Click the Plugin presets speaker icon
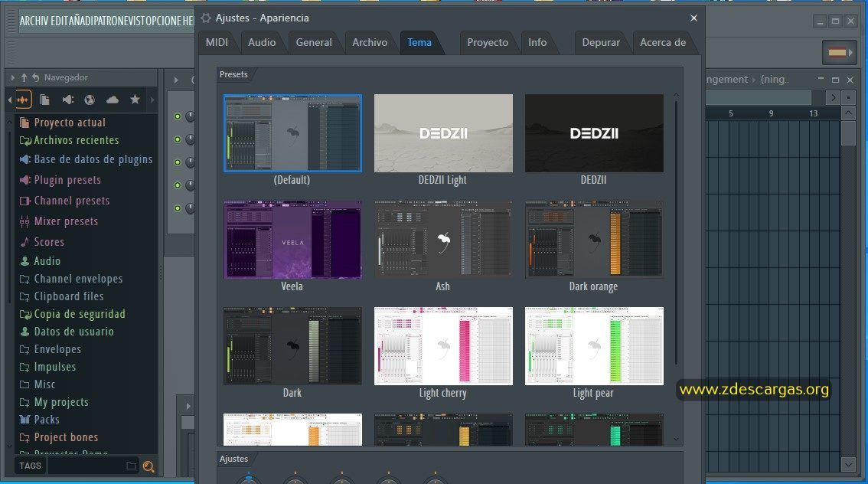The height and width of the screenshot is (484, 868). (25, 180)
